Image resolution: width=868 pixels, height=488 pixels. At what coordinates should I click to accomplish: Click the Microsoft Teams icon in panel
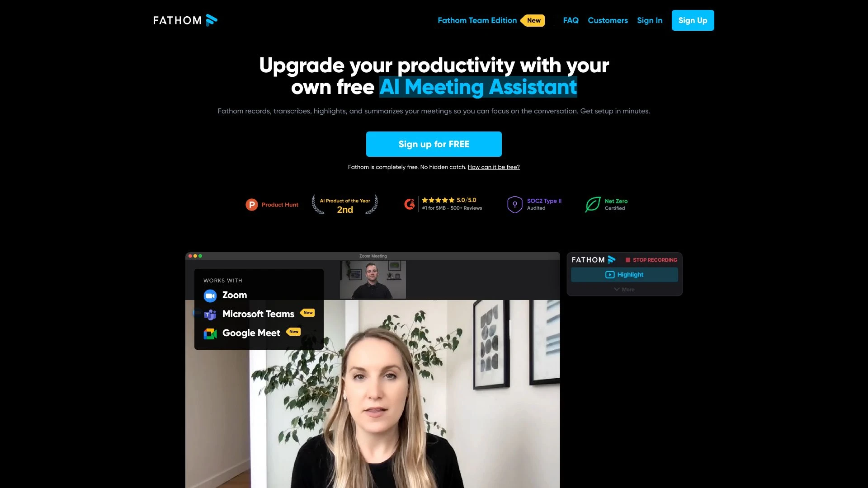tap(210, 314)
